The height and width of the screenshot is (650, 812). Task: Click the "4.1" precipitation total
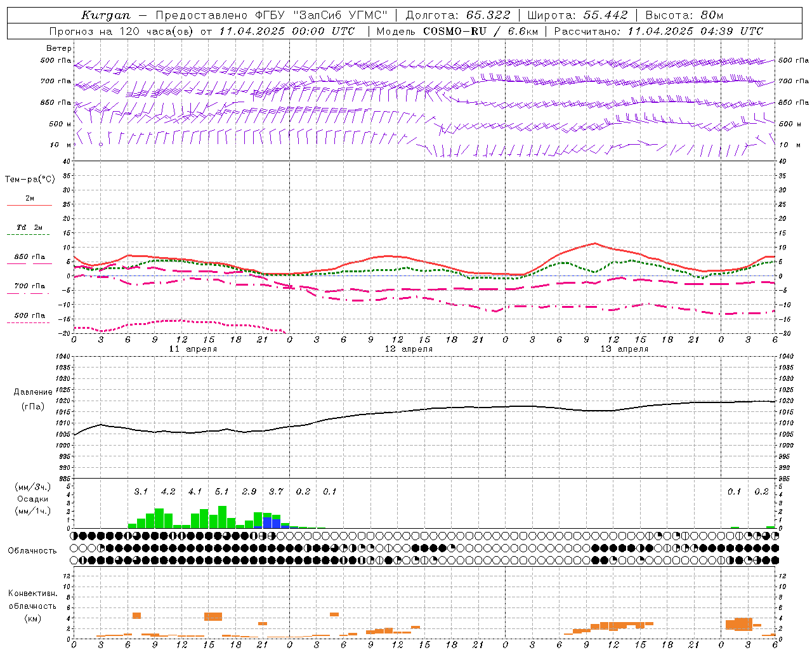195,491
